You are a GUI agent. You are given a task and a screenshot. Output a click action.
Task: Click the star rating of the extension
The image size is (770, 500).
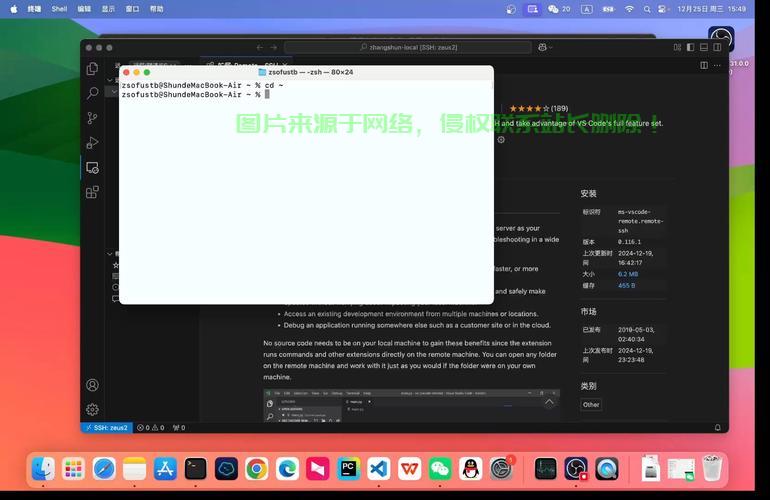pos(538,109)
